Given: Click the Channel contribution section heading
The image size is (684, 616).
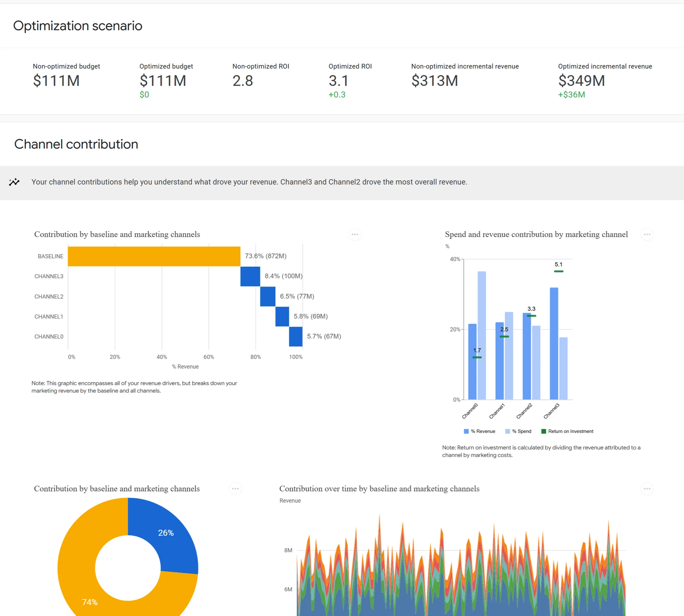Looking at the screenshot, I should 76,144.
